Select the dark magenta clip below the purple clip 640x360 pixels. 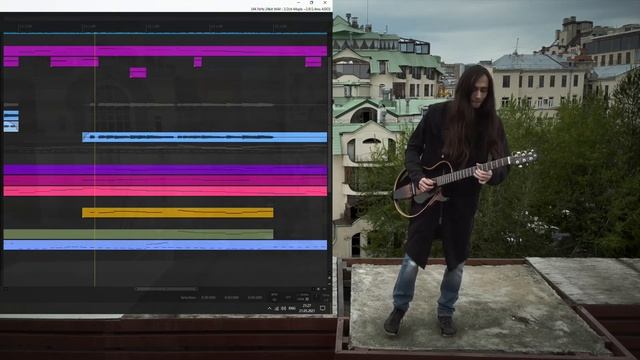click(x=165, y=180)
